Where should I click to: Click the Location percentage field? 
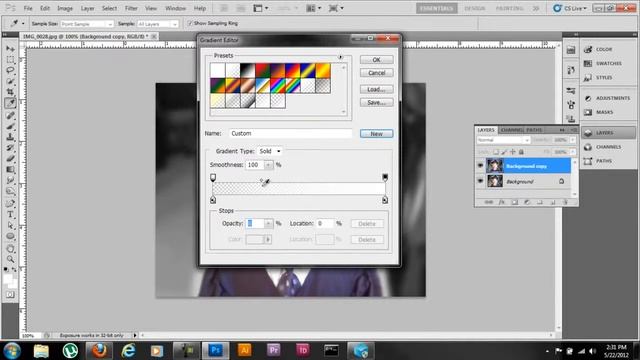325,223
